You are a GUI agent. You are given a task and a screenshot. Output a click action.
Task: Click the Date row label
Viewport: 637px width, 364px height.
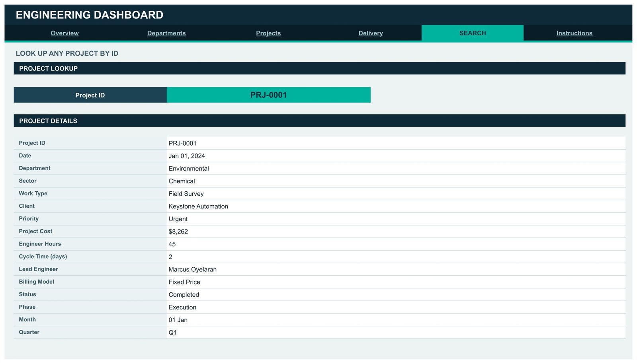click(25, 156)
